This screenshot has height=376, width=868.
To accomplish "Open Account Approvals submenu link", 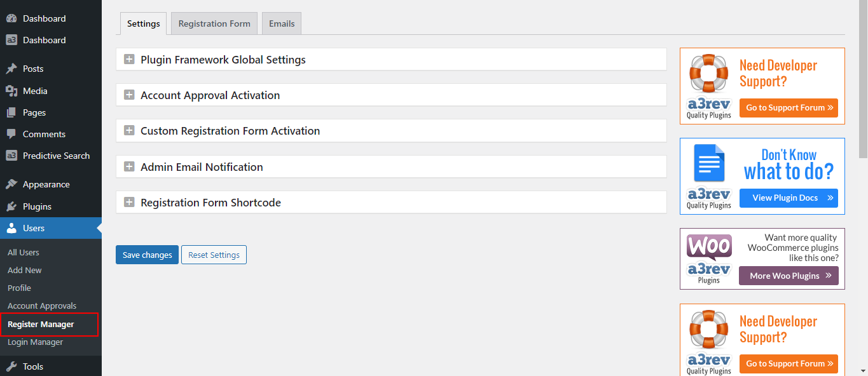I will click(42, 306).
